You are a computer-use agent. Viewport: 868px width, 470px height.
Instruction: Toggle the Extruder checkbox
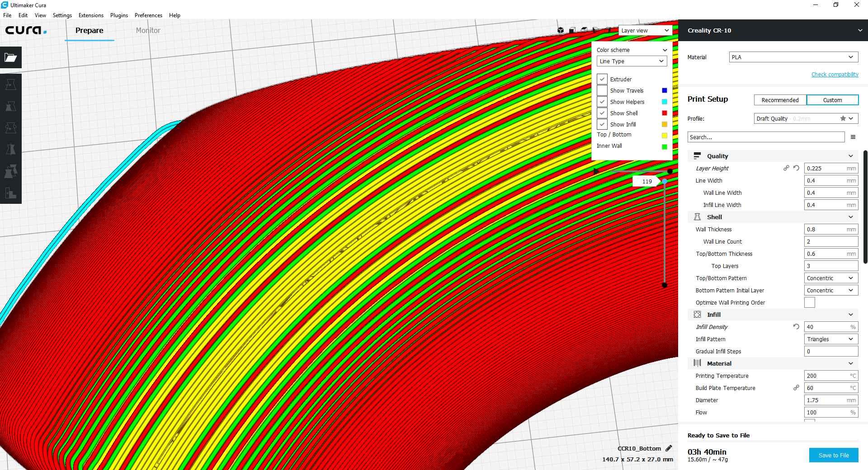pos(602,79)
